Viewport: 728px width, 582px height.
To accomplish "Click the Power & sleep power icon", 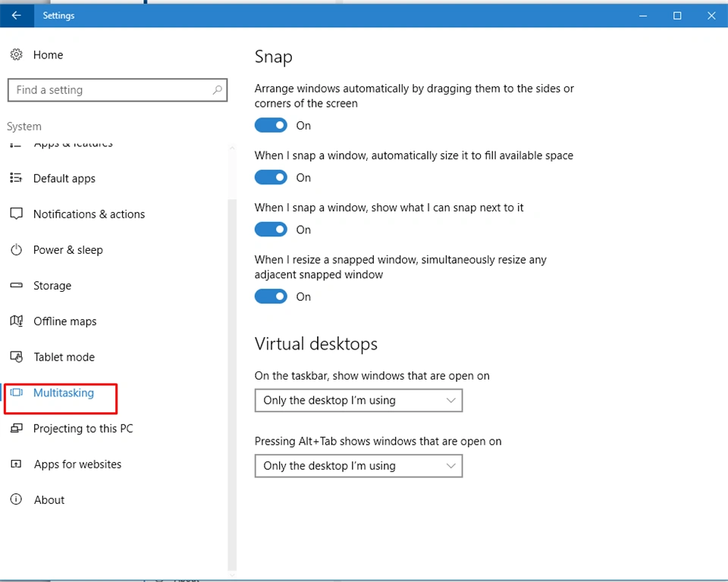I will tap(16, 249).
